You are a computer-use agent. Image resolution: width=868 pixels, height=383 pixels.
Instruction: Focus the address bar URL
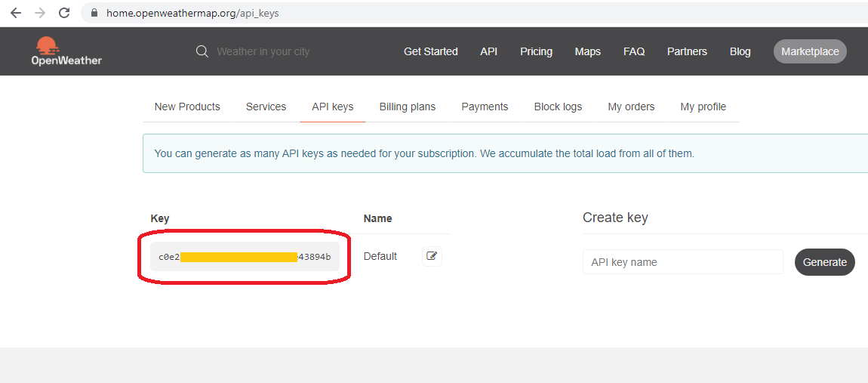192,13
